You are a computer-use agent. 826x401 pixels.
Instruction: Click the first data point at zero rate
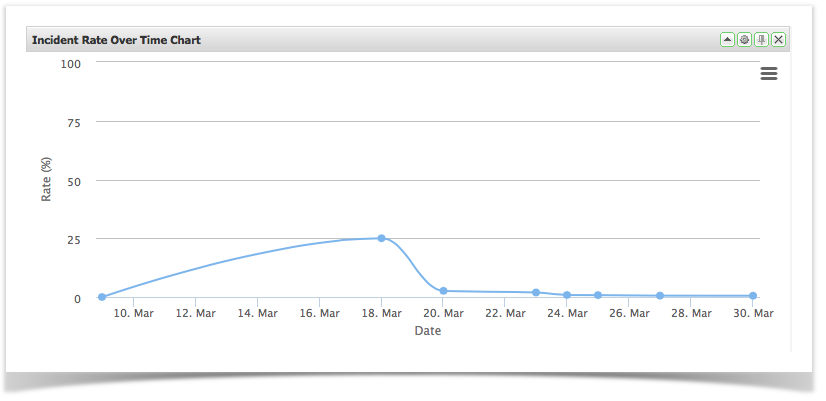tap(102, 297)
